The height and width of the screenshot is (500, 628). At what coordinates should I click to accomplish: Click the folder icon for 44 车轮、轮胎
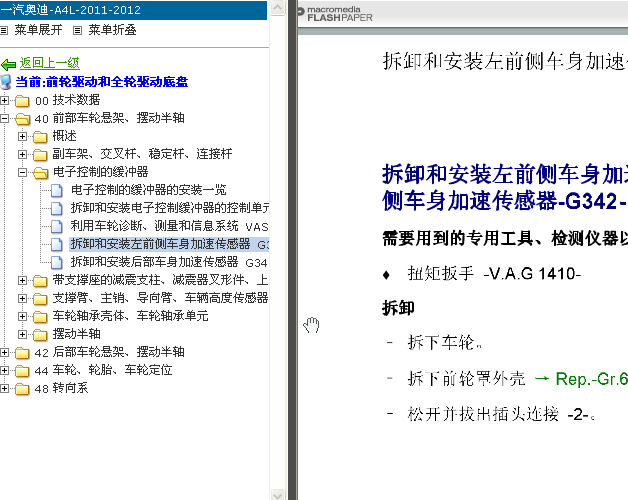[22, 371]
